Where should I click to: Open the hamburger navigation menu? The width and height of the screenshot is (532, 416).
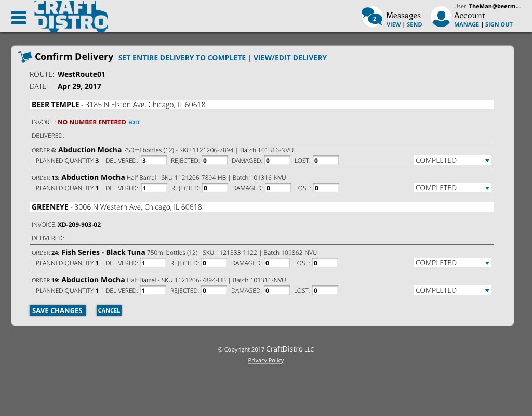pos(18,17)
